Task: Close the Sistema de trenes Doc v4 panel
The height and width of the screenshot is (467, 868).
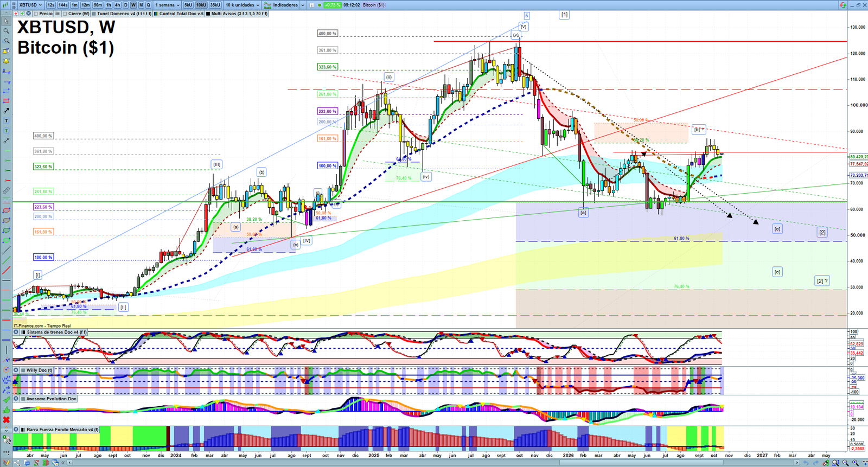Action: point(16,332)
